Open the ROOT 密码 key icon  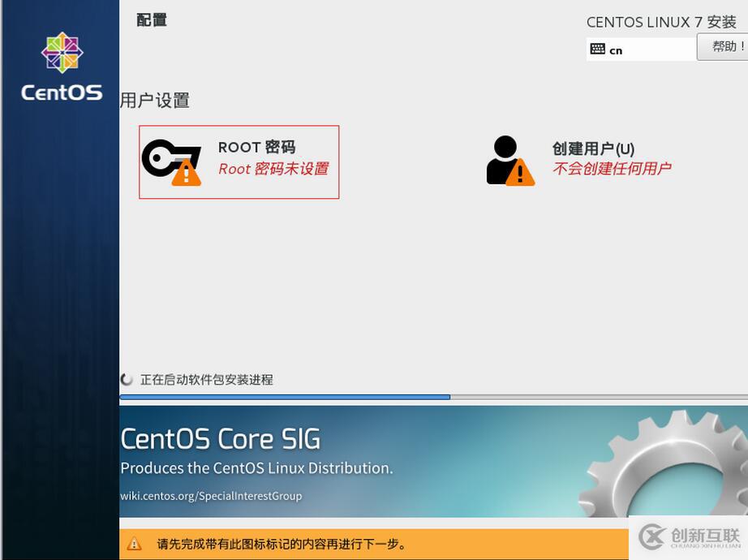(x=172, y=162)
